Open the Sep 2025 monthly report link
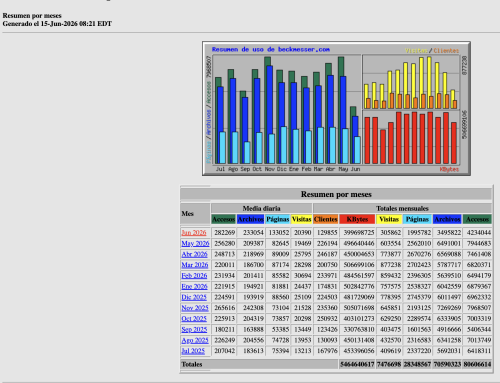Screen dimensions: 500x383 tap(194, 329)
